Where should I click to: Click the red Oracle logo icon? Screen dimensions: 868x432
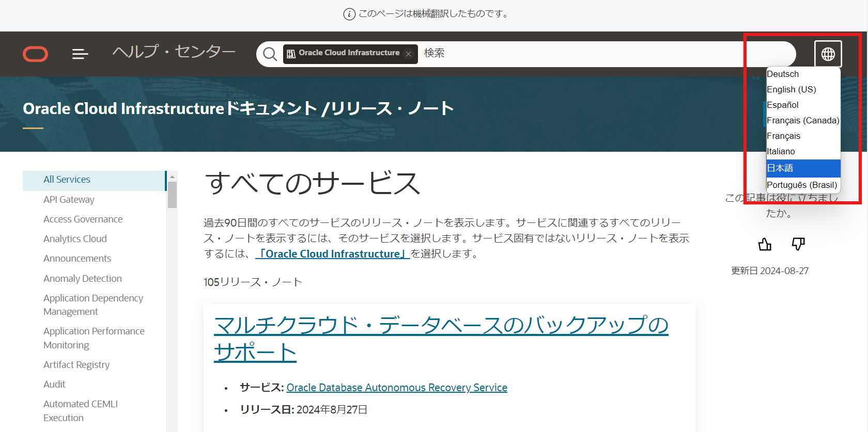pos(36,54)
